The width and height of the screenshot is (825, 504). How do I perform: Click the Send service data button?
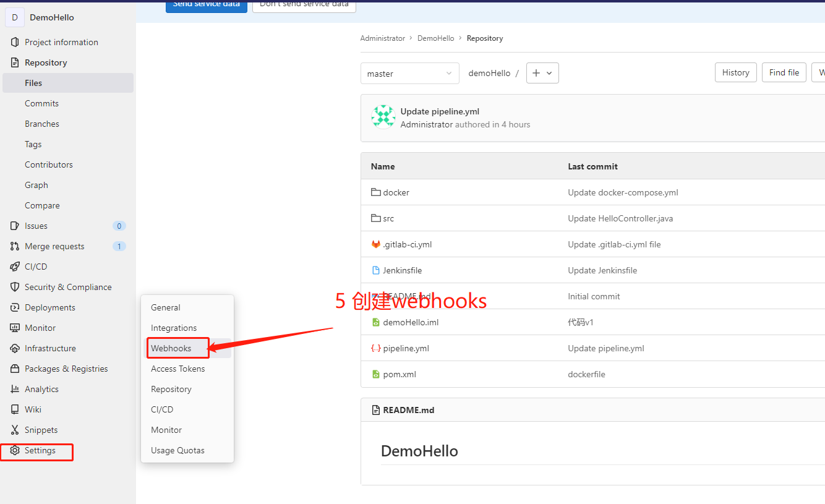click(x=207, y=5)
